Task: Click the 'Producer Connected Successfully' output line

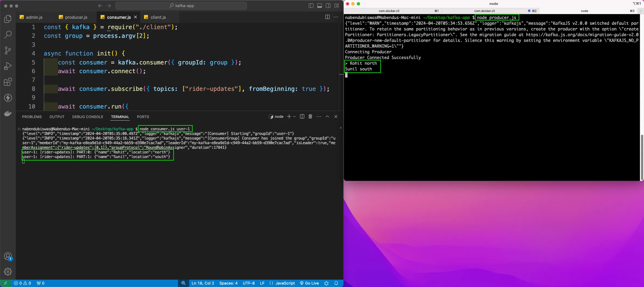Action: (x=383, y=57)
